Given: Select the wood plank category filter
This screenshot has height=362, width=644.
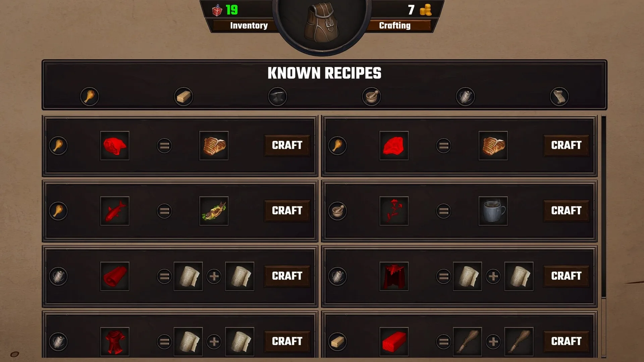Looking at the screenshot, I should tap(183, 97).
